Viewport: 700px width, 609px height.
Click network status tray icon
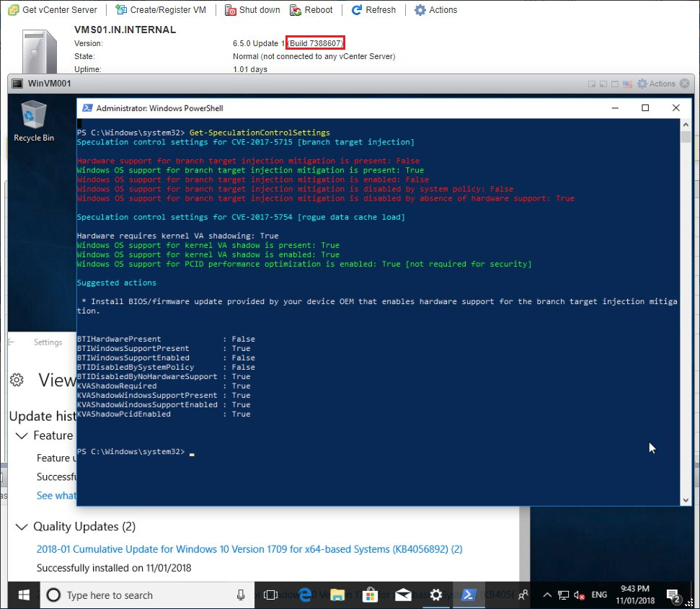pos(564,595)
